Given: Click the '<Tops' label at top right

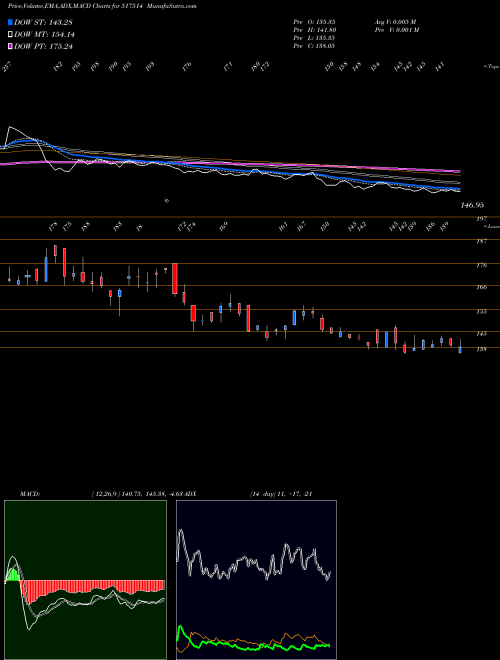Looking at the screenshot, I should pyautogui.click(x=491, y=67).
